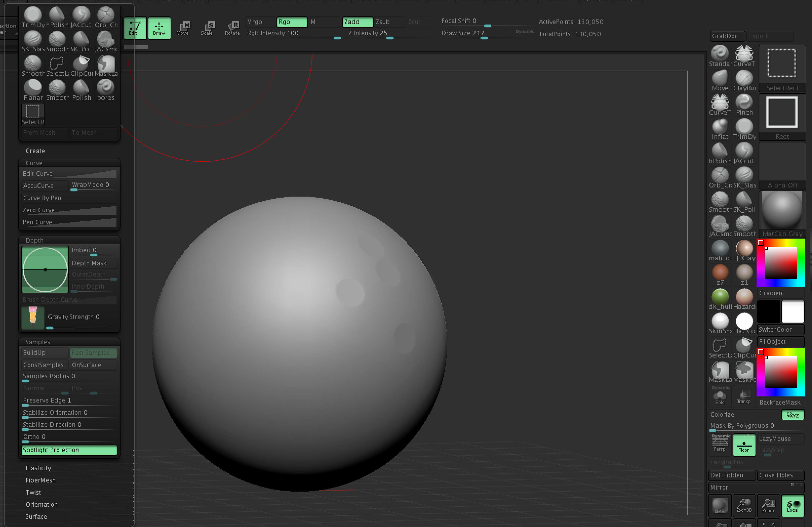This screenshot has height=527, width=812.
Task: Expand the Orientation section
Action: tap(42, 504)
